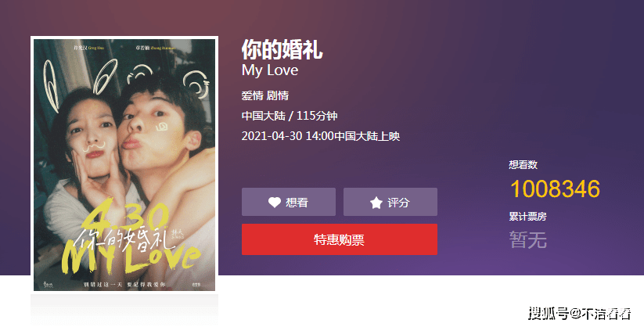Screen dimensions: 644x327
Task: Click the bunny ears doodle on the poster
Action: tap(80, 83)
